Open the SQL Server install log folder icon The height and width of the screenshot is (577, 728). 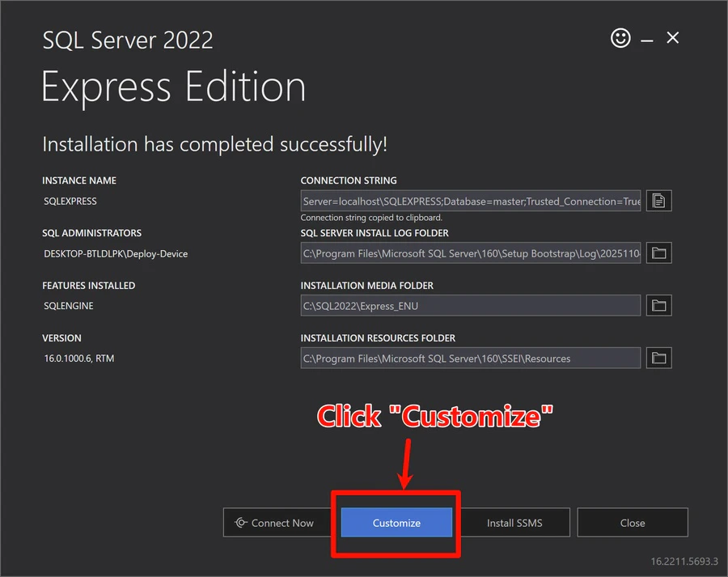[x=658, y=253]
